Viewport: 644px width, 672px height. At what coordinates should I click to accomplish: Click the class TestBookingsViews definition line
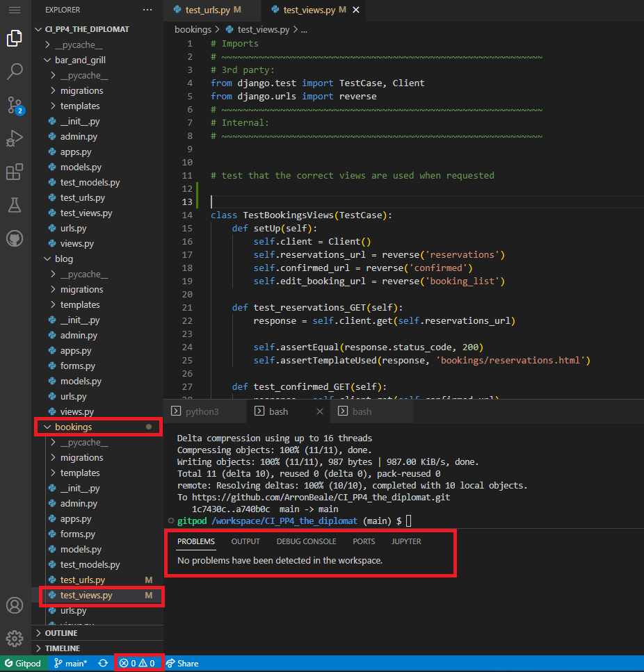[x=301, y=215]
